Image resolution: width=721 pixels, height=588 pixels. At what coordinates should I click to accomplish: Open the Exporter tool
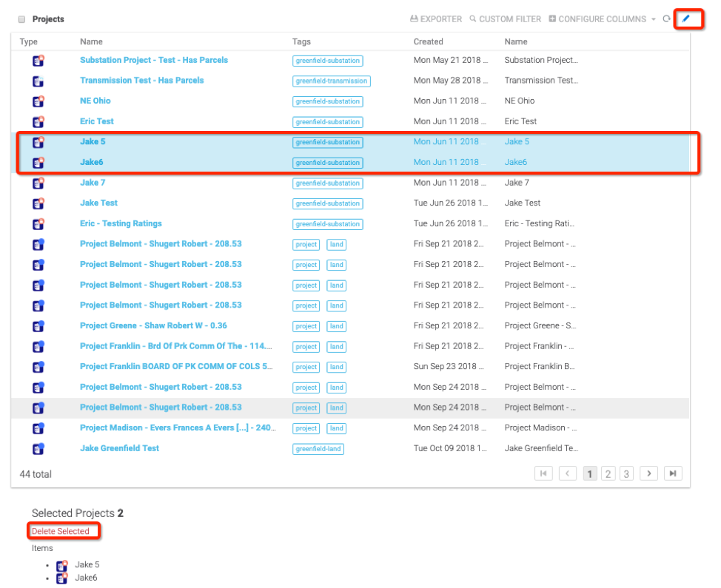(436, 19)
